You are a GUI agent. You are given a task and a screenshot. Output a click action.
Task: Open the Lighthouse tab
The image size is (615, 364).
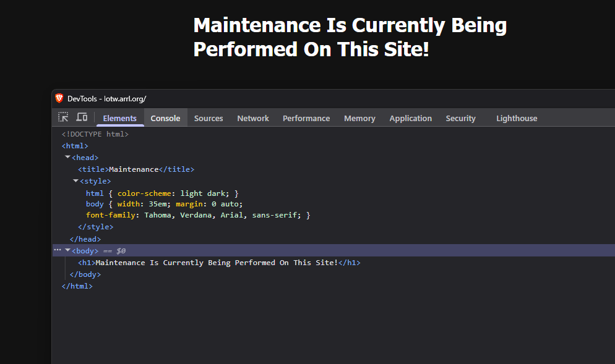(x=517, y=118)
